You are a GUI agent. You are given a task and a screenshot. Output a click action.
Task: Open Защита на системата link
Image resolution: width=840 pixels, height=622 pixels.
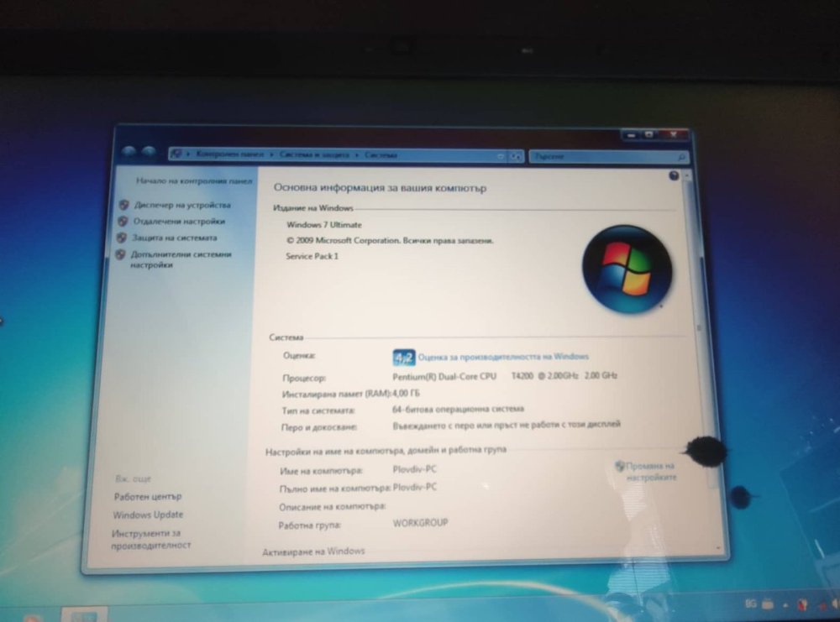[x=175, y=238]
